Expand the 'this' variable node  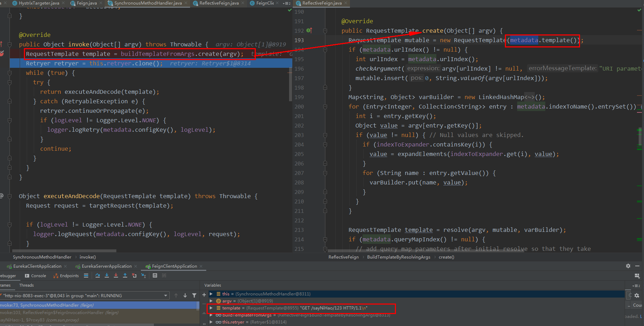pos(211,294)
